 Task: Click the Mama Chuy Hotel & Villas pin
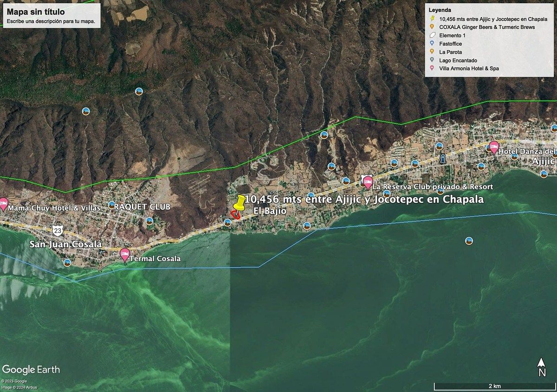[x=3, y=203]
